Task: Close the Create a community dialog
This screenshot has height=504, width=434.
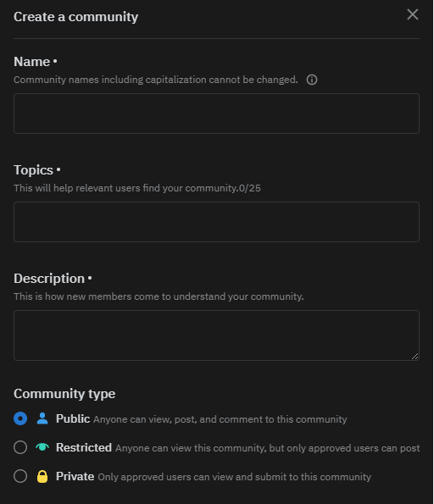Action: (413, 14)
